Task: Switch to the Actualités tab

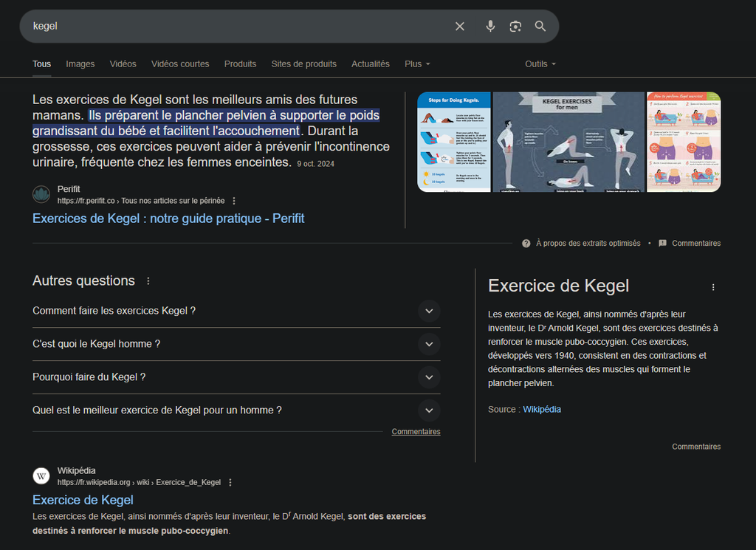Action: pos(371,64)
